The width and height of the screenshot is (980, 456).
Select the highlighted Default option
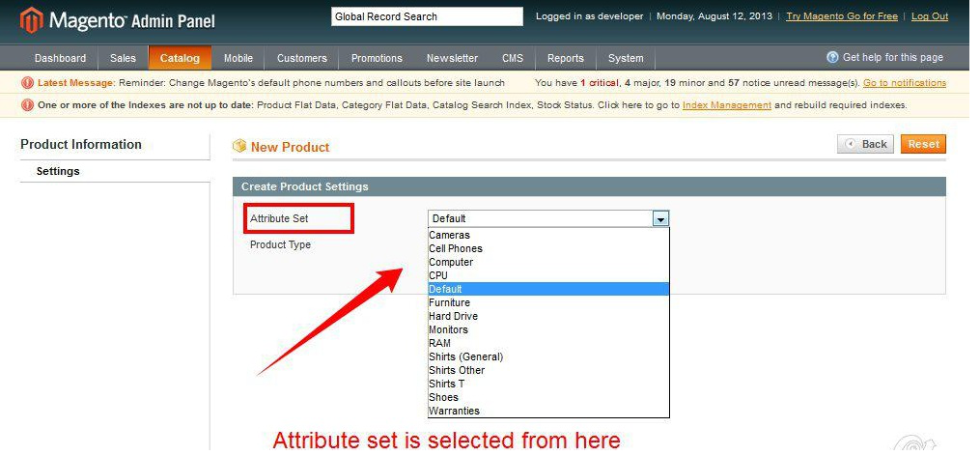(548, 289)
